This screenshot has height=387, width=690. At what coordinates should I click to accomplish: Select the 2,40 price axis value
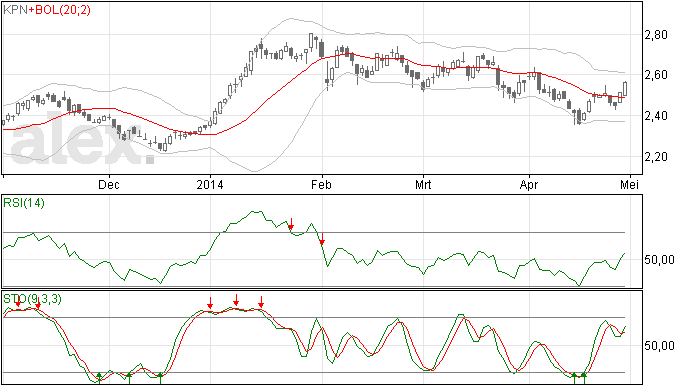click(656, 116)
